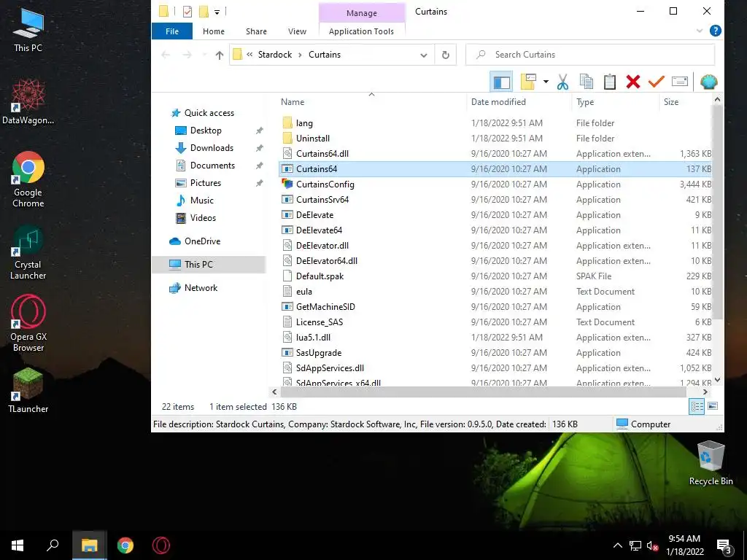Sort by Type column header

point(585,102)
